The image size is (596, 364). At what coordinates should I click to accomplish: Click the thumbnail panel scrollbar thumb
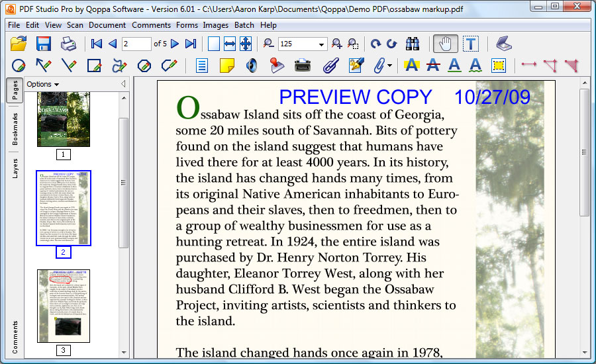[123, 183]
